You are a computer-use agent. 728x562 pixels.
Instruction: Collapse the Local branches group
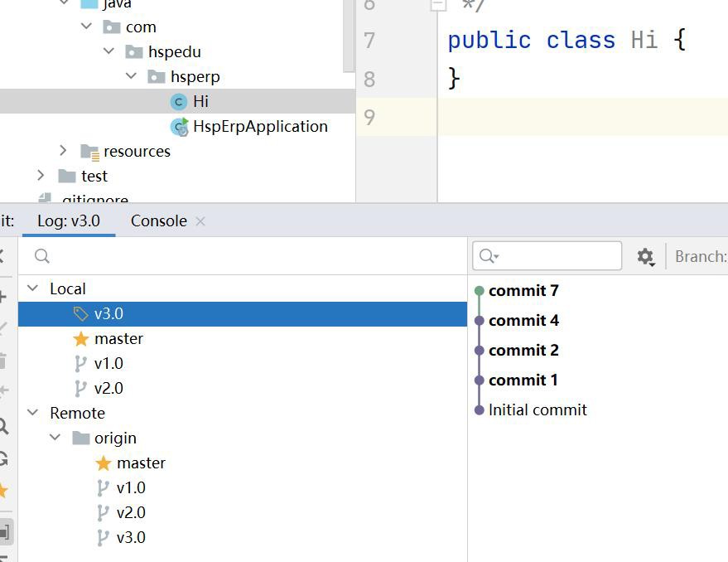click(x=33, y=289)
